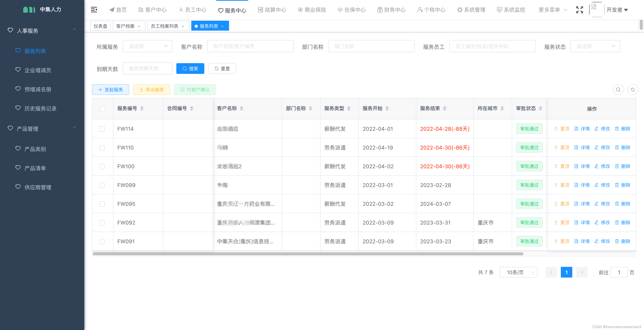Go to next page arrow
This screenshot has width=644, height=330.
coord(582,272)
